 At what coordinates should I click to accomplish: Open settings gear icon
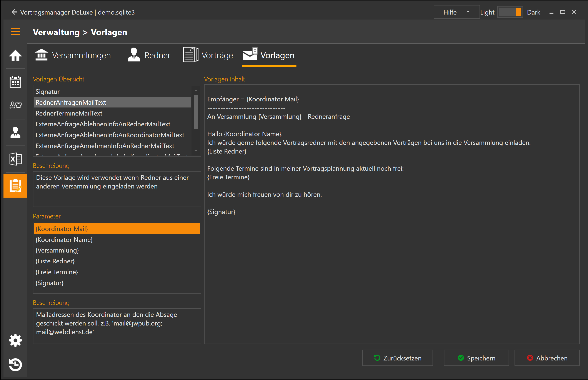(x=15, y=340)
